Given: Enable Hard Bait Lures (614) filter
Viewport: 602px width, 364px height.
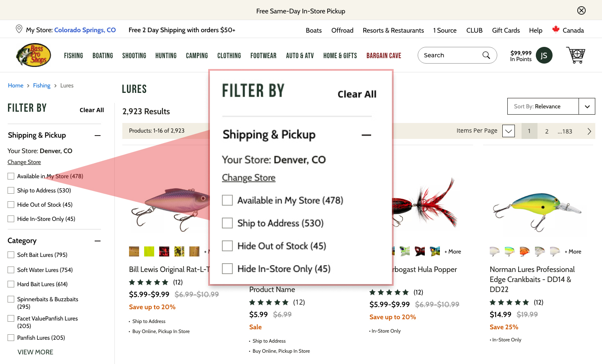Looking at the screenshot, I should click(11, 284).
